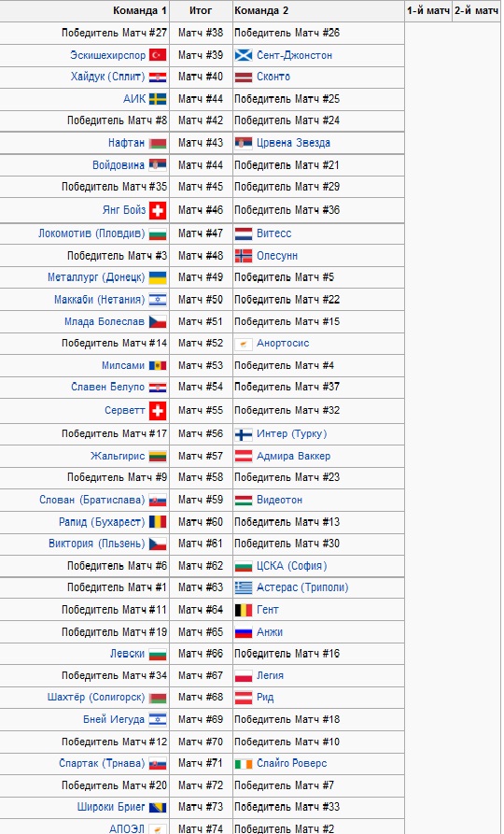
Task: Follow the Шахтёр (Солигорск) link
Action: point(96,698)
